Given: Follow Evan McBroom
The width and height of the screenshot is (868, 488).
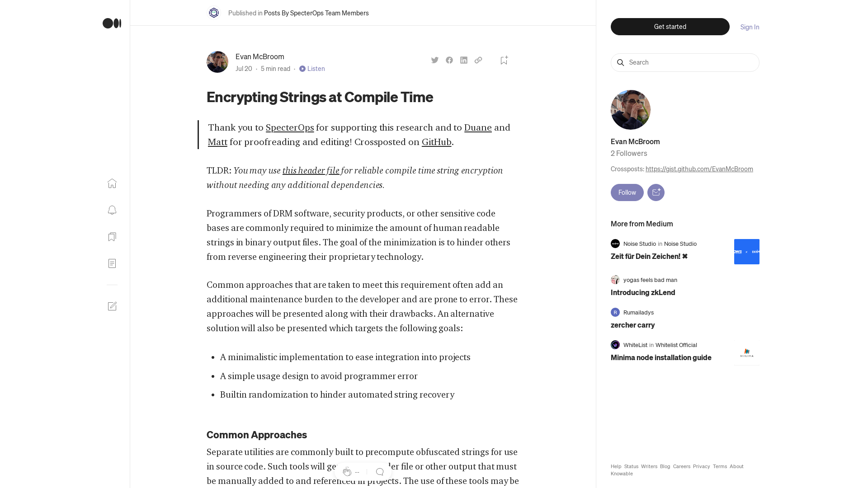Looking at the screenshot, I should click(627, 192).
